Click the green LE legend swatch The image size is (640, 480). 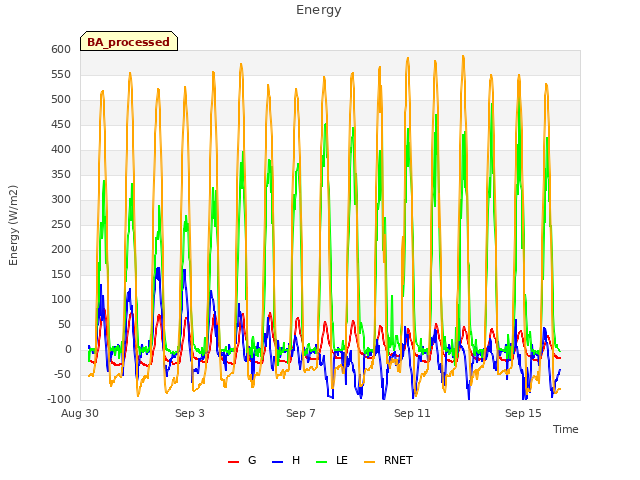click(x=322, y=462)
